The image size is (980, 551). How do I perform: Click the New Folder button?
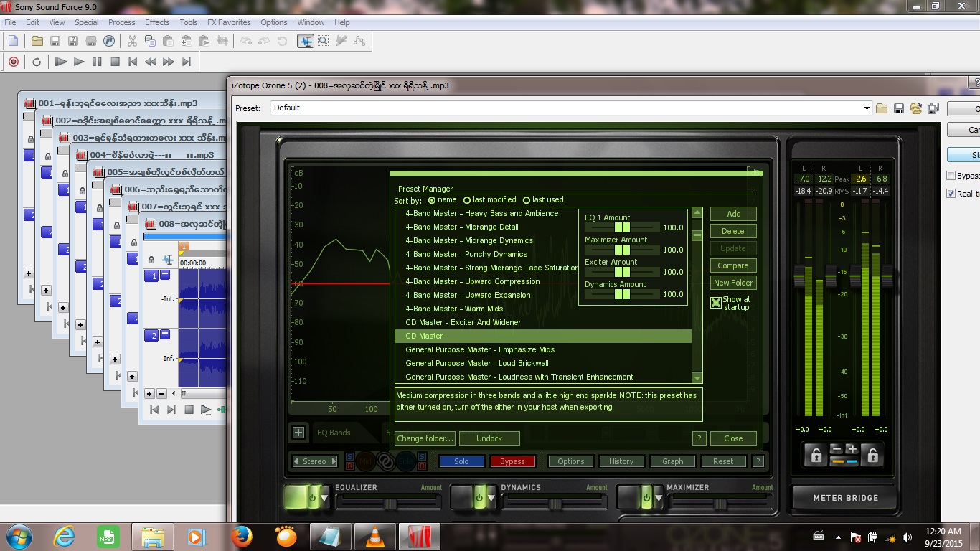(x=733, y=283)
